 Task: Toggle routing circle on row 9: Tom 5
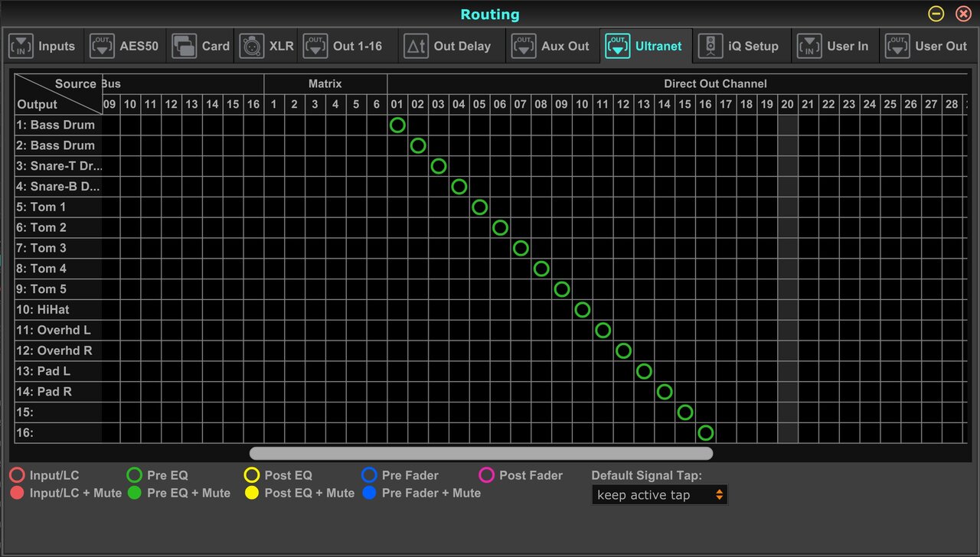(x=562, y=289)
